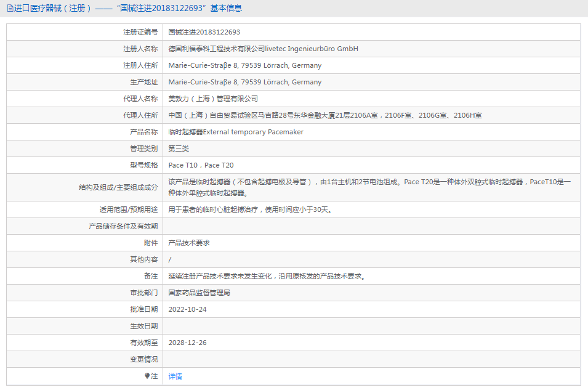Image resolution: width=588 pixels, height=390 pixels.
Task: Click the 注册人住所 address value
Action: [x=244, y=65]
